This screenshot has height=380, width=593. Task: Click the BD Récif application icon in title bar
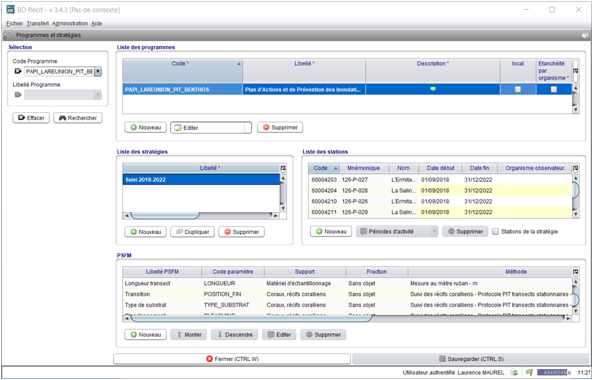point(10,9)
